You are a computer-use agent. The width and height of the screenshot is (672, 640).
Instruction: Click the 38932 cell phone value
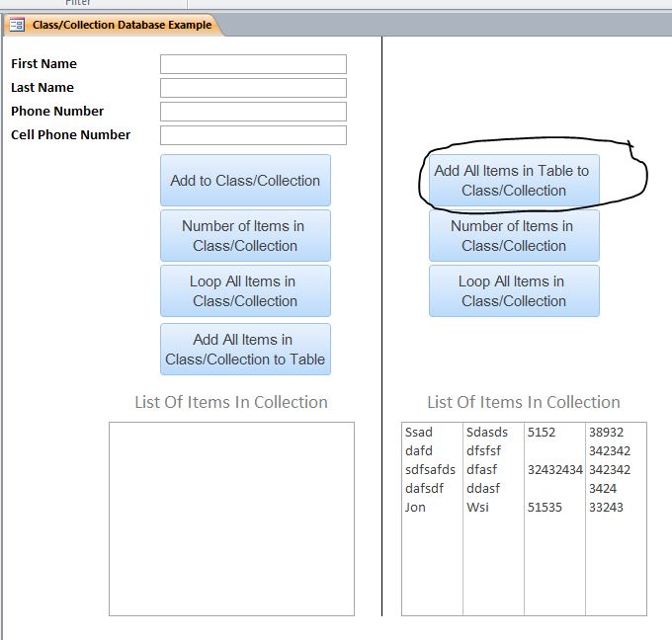point(606,432)
